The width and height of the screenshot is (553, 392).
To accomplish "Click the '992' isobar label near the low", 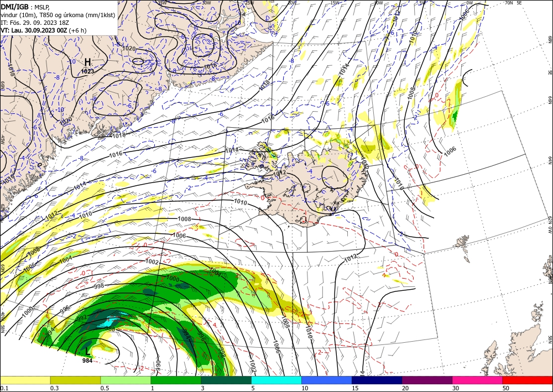I will [81, 317].
